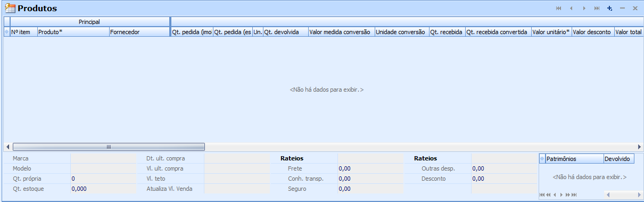Click the Modelo field
This screenshot has height=202, width=644.
pyautogui.click(x=103, y=168)
